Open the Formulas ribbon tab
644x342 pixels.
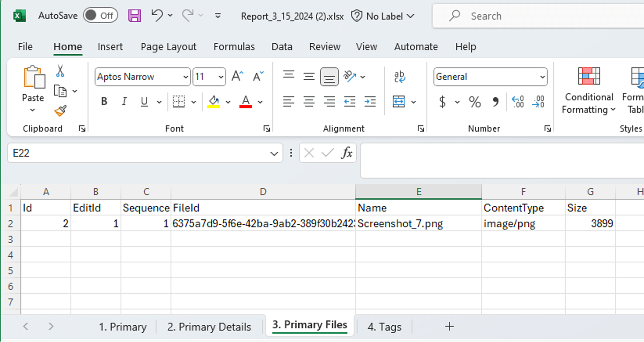(x=234, y=47)
